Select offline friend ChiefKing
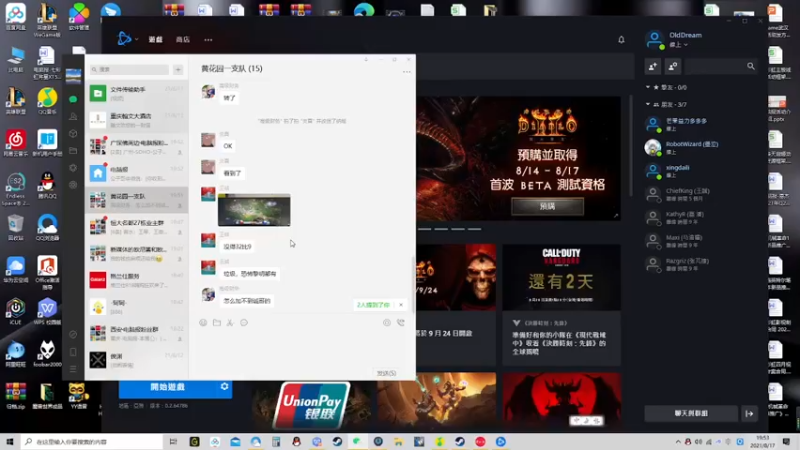800x450 pixels. click(699, 194)
